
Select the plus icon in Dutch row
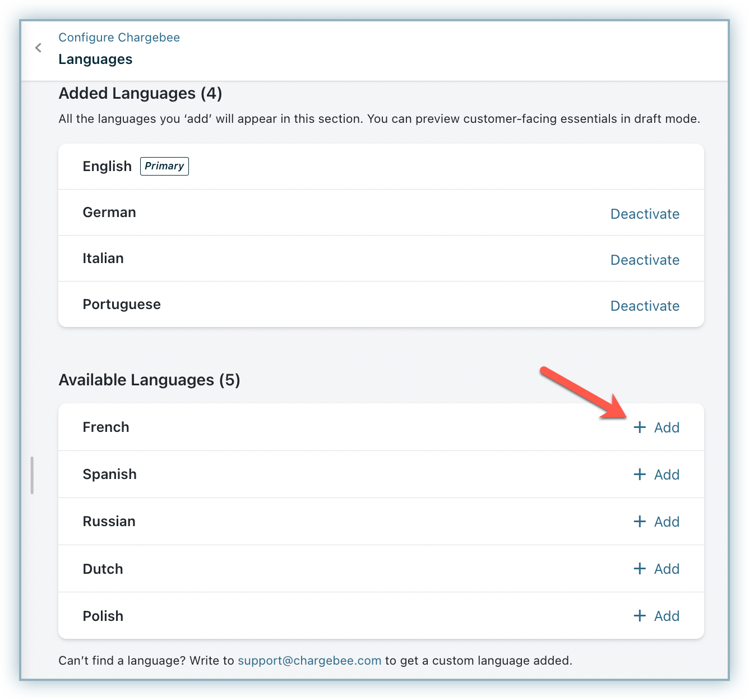click(639, 569)
